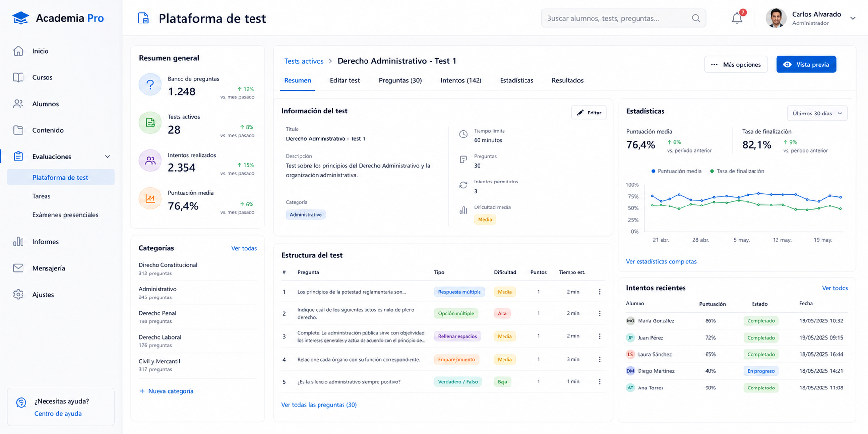Click the Respuesta múltiple type badge

[x=459, y=292]
